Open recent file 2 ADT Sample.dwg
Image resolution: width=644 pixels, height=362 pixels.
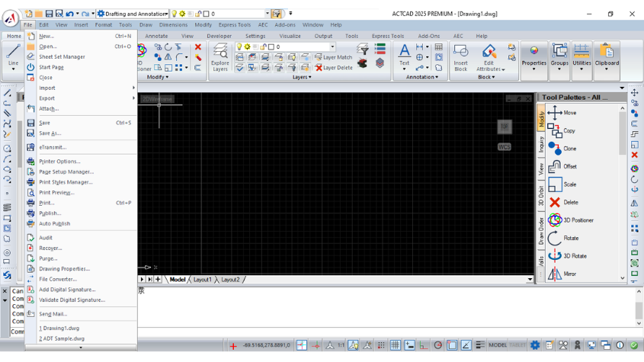(81, 338)
